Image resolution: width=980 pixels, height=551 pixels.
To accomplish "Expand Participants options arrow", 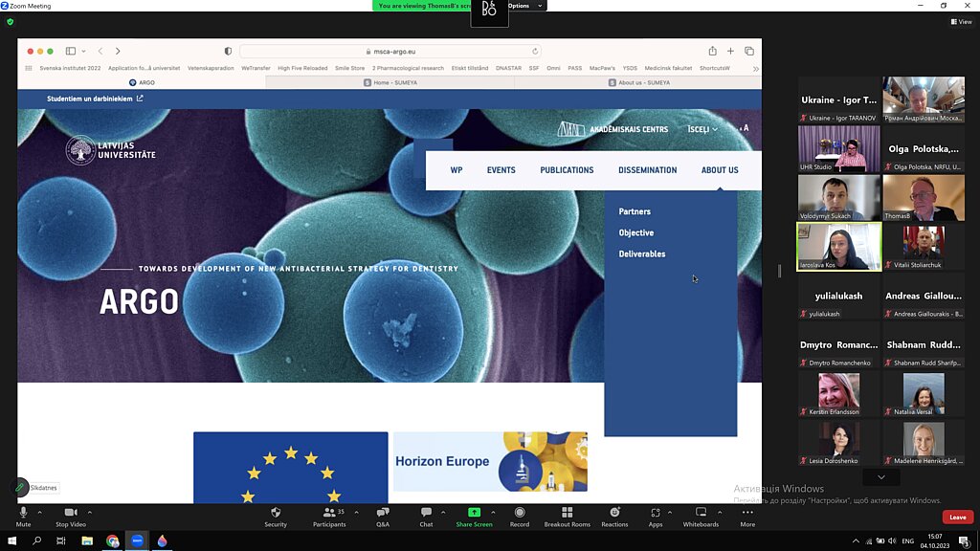I will tap(356, 513).
